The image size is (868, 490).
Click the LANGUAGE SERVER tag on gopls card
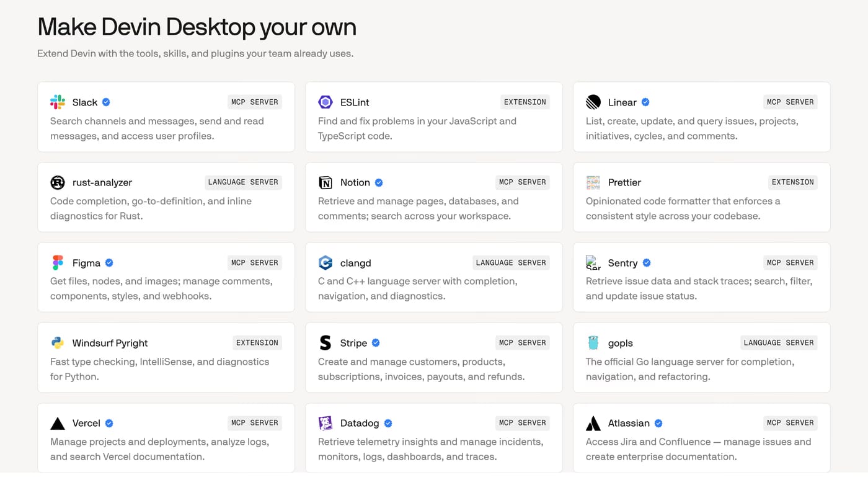[779, 343]
